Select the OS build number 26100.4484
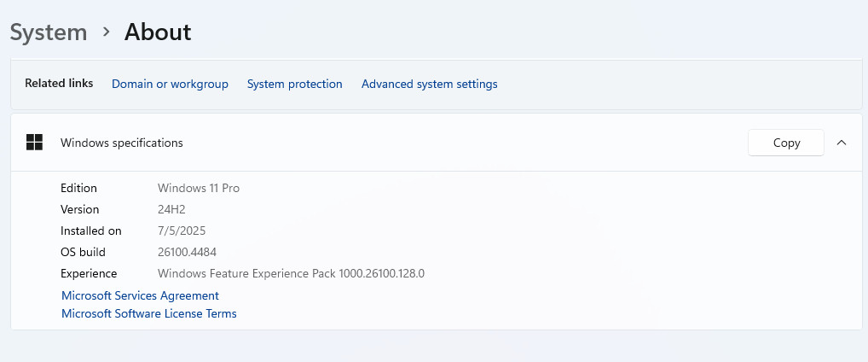This screenshot has height=362, width=868. click(x=187, y=252)
